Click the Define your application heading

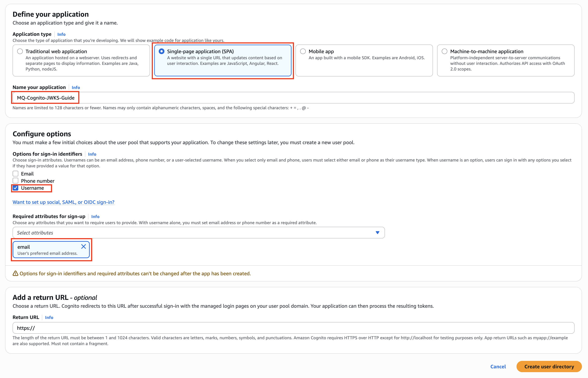(51, 14)
